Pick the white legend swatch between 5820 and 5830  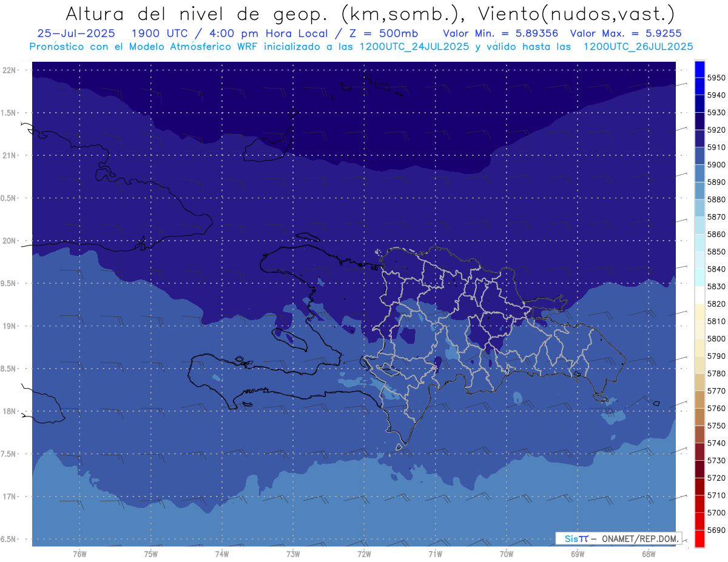699,295
